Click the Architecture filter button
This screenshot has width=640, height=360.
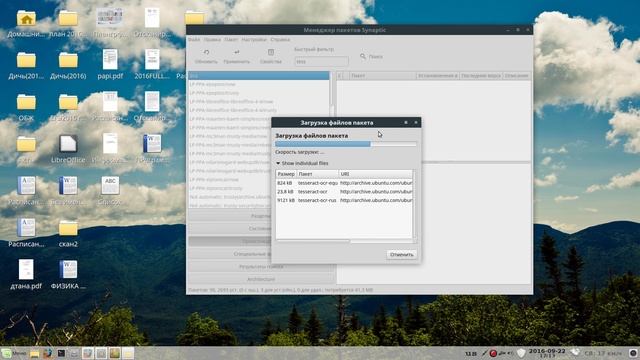point(261,279)
